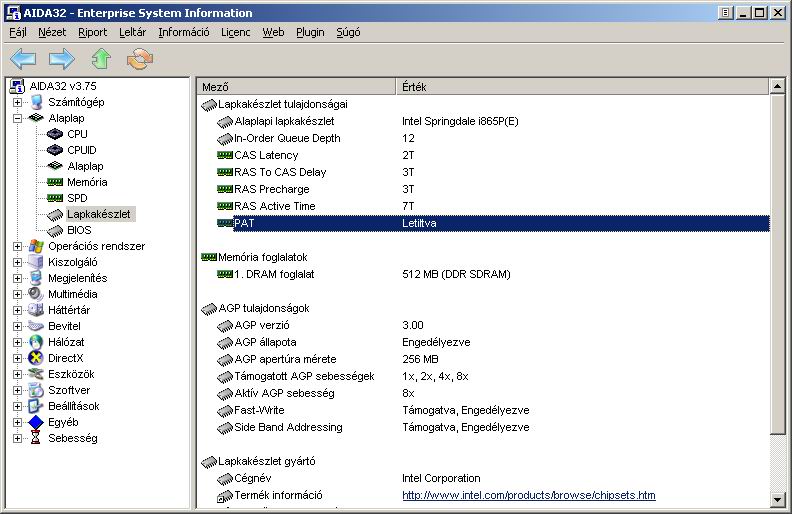This screenshot has height=514, width=792.
Task: Click the CPUID chip icon in tree
Action: coord(55,150)
